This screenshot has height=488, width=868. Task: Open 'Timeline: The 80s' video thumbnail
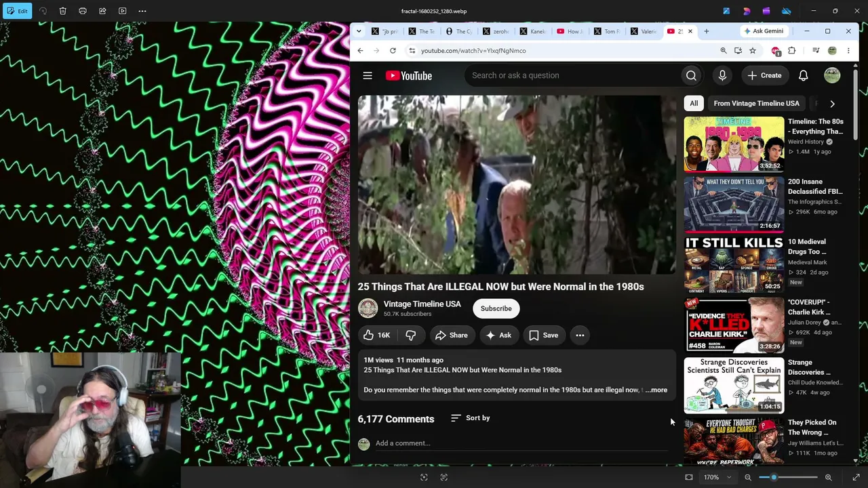(x=734, y=144)
